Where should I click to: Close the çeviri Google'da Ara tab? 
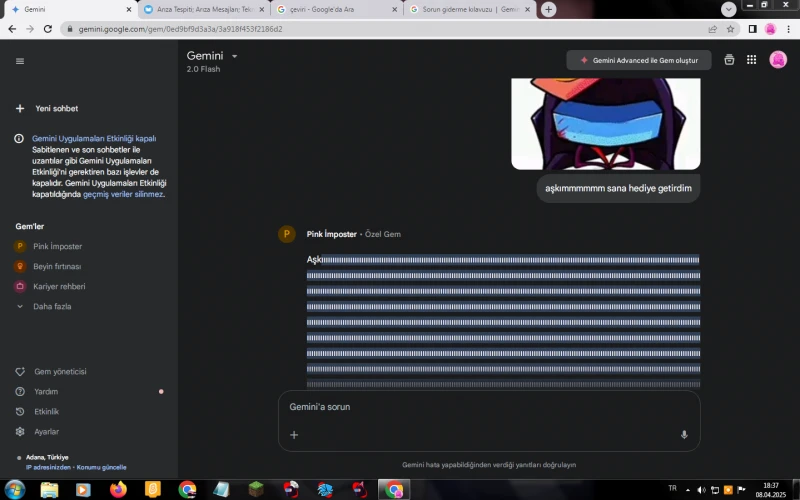(x=394, y=10)
